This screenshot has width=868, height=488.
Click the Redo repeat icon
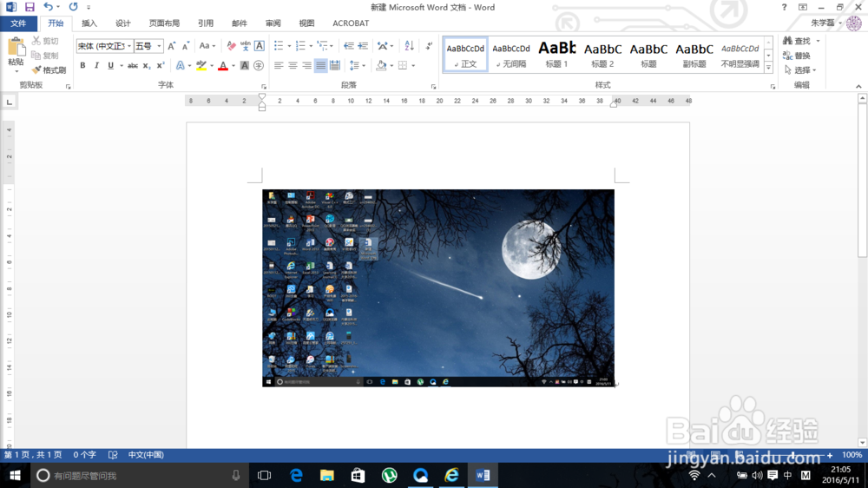73,7
